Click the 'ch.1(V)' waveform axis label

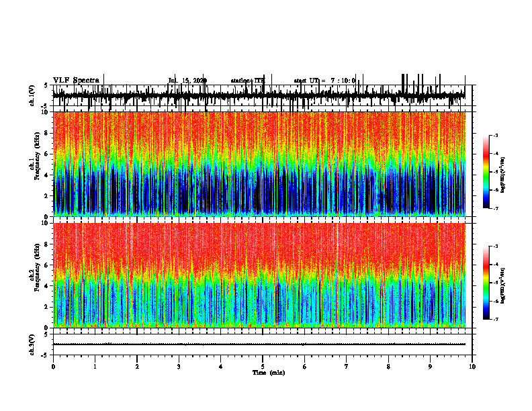coord(32,95)
